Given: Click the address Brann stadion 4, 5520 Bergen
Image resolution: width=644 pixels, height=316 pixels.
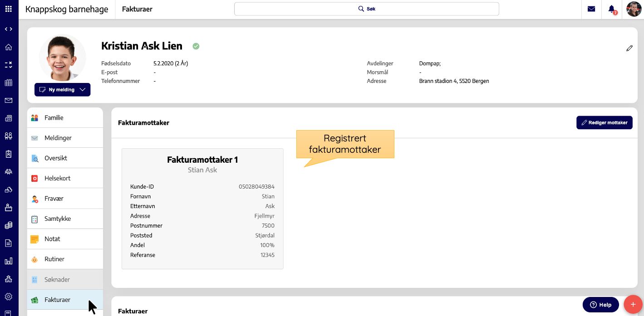Looking at the screenshot, I should (x=454, y=81).
